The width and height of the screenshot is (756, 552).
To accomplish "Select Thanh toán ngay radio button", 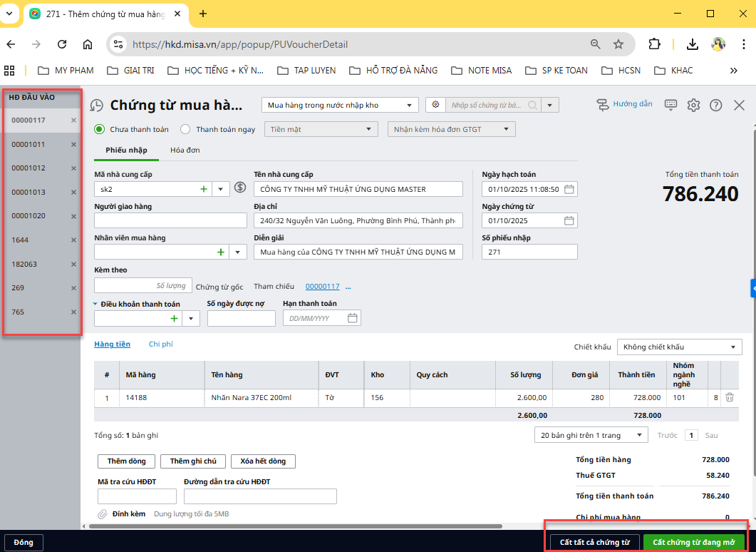I will click(185, 129).
